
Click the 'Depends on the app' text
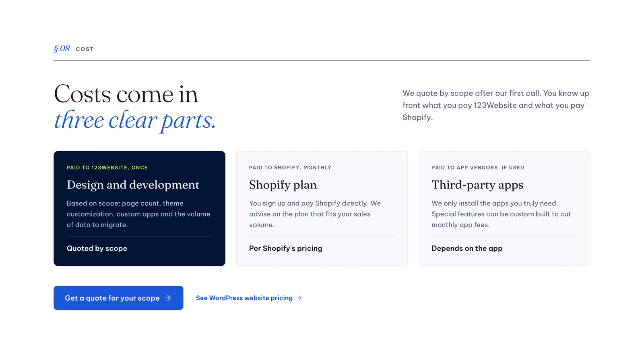[x=467, y=248]
